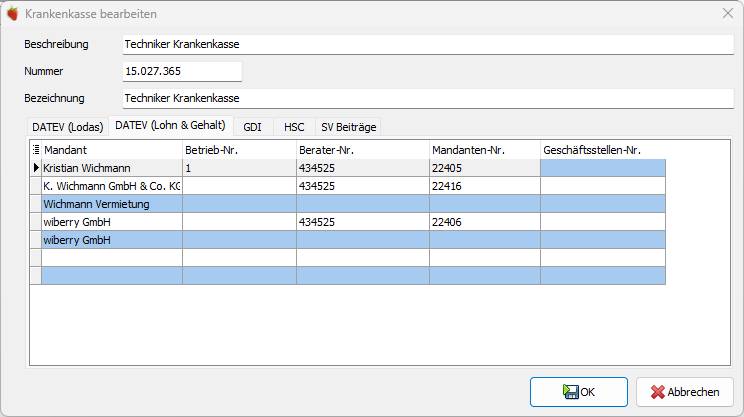This screenshot has width=744, height=417.
Task: Click Mandanten-Nr. cell 22405
Action: coord(485,168)
